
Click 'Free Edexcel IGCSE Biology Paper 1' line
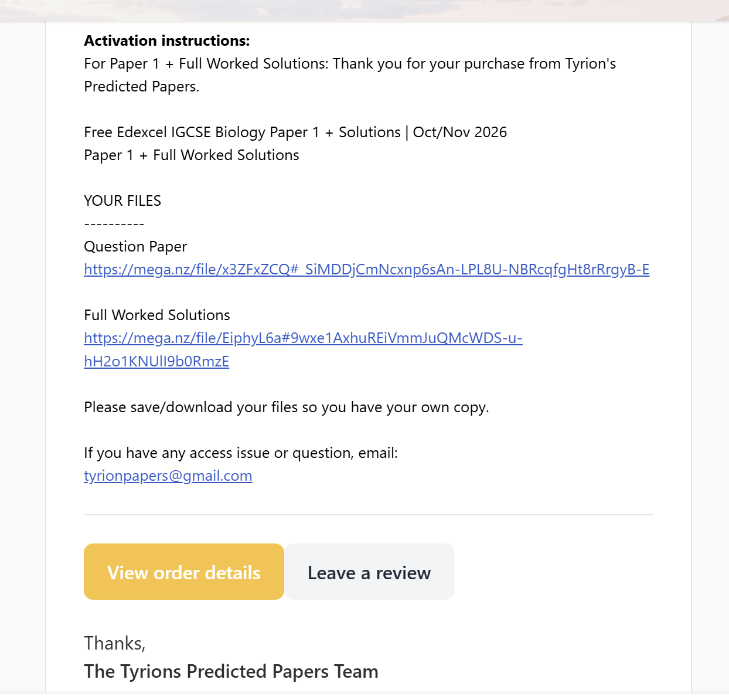pos(295,132)
